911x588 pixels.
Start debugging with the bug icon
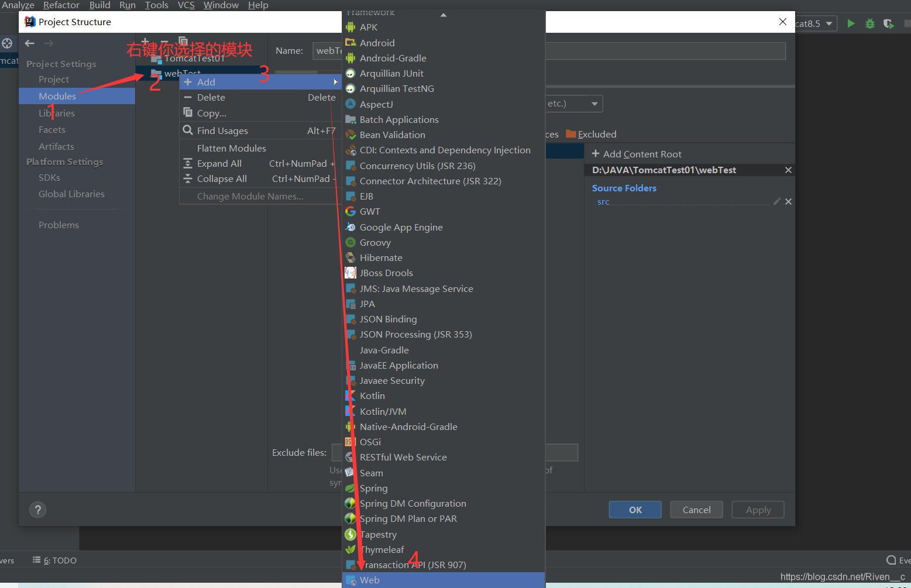tap(870, 23)
